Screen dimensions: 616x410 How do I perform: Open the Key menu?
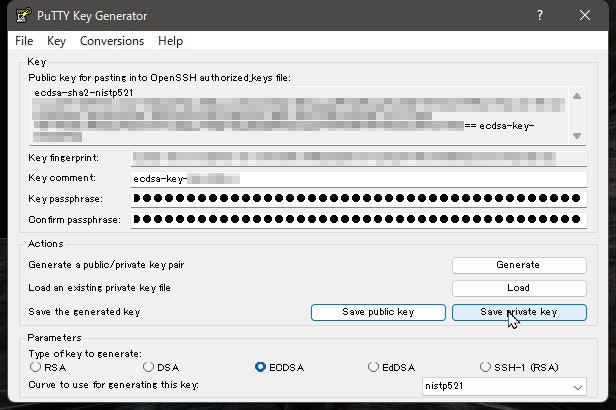click(56, 41)
